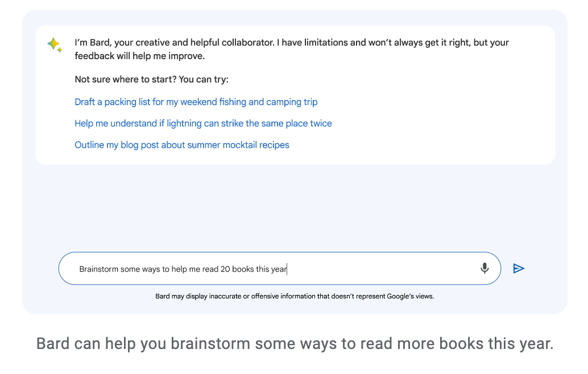Click the Bard sparkle logo icon
The height and width of the screenshot is (374, 588).
55,45
